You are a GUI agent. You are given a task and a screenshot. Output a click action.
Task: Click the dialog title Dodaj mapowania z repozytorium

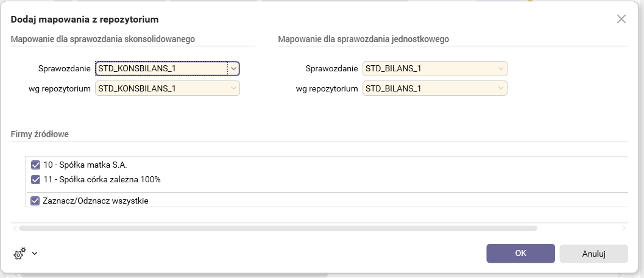tap(85, 20)
